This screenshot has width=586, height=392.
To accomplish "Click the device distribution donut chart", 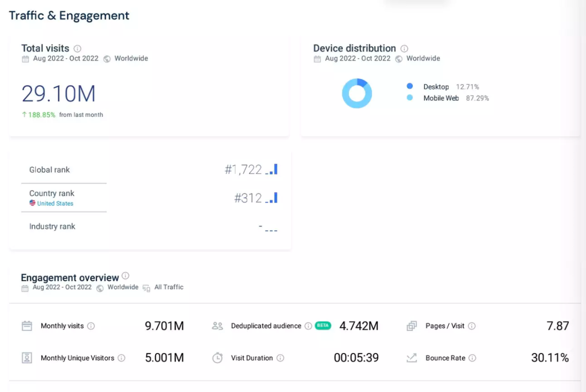I will pos(357,93).
